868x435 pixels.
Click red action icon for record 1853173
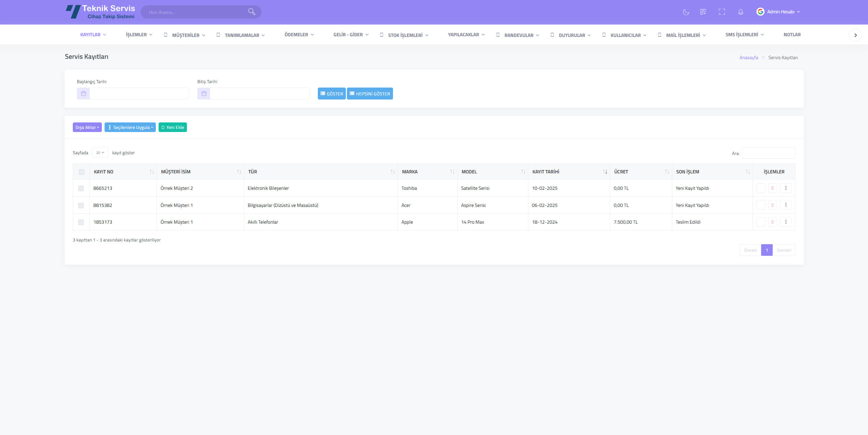[x=773, y=222]
